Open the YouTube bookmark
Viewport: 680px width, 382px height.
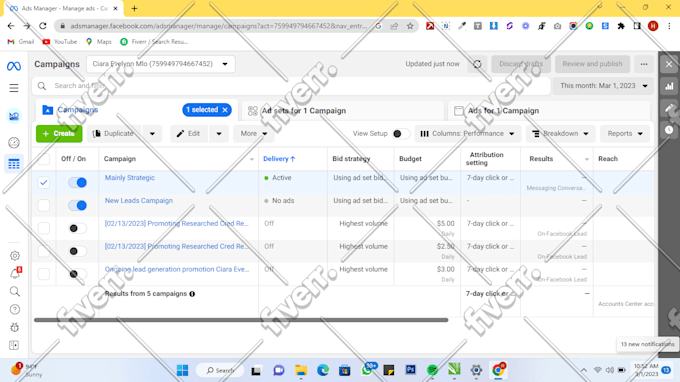60,42
